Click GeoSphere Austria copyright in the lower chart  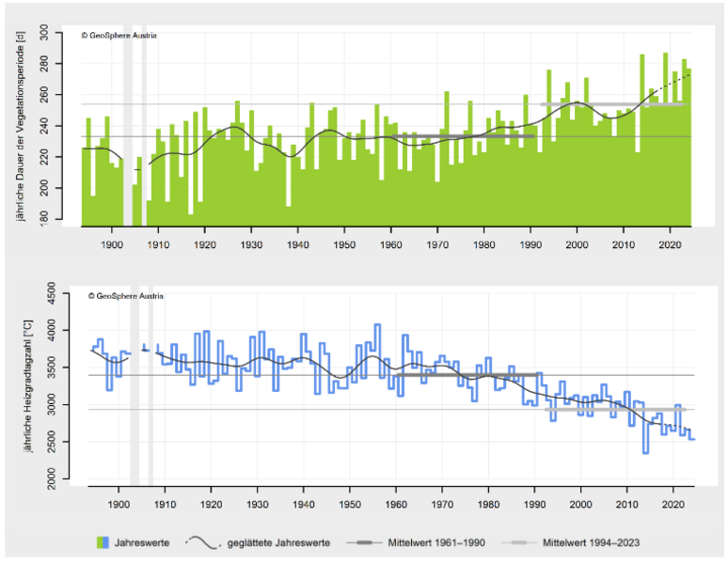pyautogui.click(x=125, y=295)
